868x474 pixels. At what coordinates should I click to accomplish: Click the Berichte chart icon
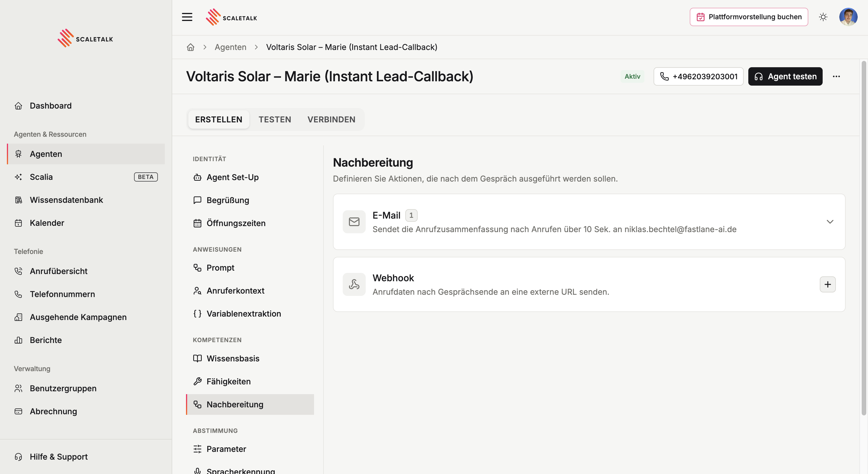pos(19,340)
